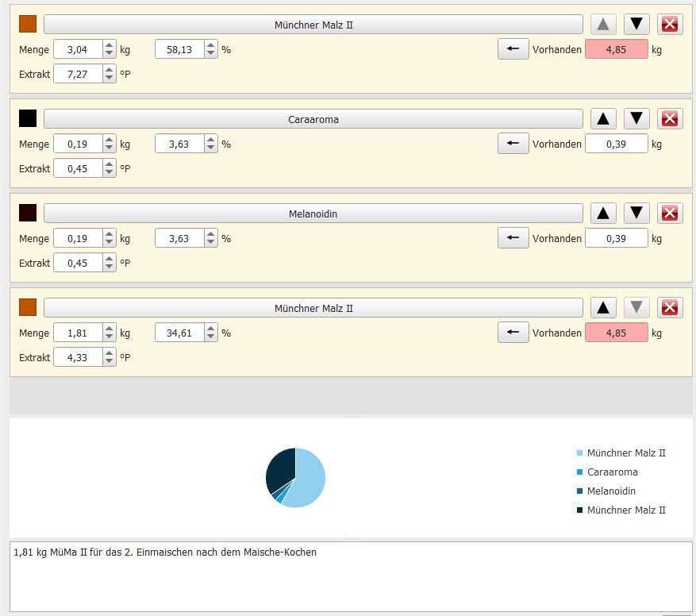Click left arrow beside Caraaroma Vorhanden

pyautogui.click(x=513, y=144)
